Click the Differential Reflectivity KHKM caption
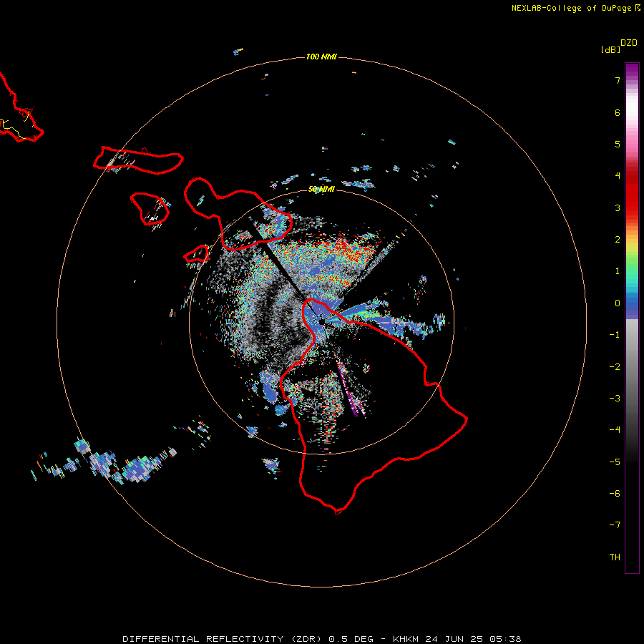Screen dimensions: 644x644 point(322,639)
